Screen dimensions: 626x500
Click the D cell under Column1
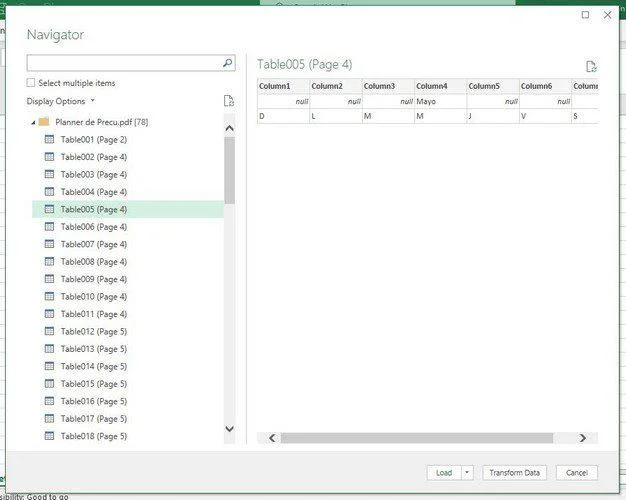click(x=283, y=116)
